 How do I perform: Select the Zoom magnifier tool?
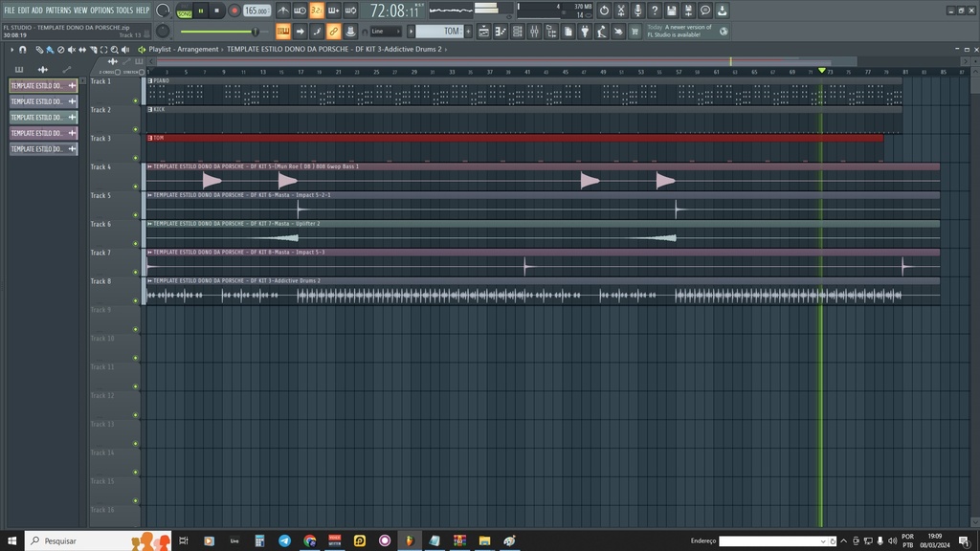click(x=115, y=50)
